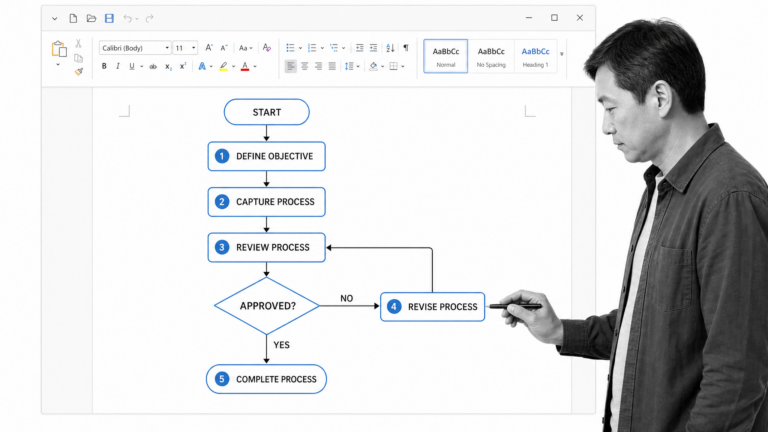The height and width of the screenshot is (432, 768).
Task: Adjust line and paragraph spacing
Action: (x=349, y=66)
